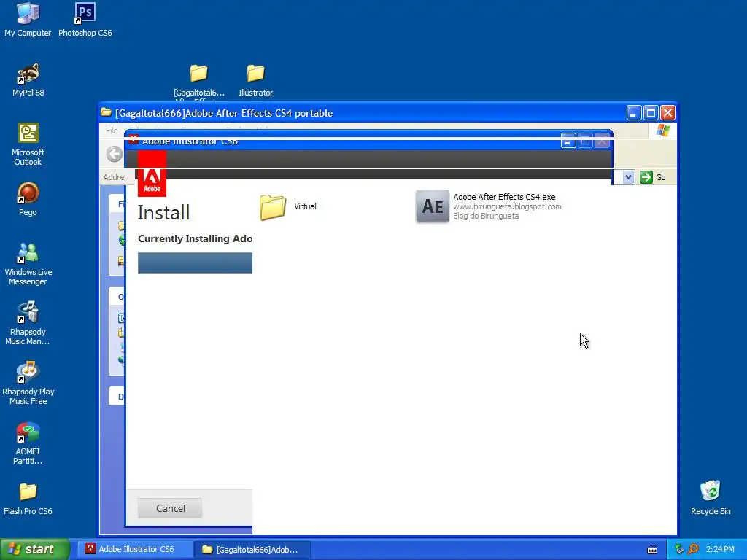Click the Start button
This screenshot has width=747, height=560.
pos(34,549)
